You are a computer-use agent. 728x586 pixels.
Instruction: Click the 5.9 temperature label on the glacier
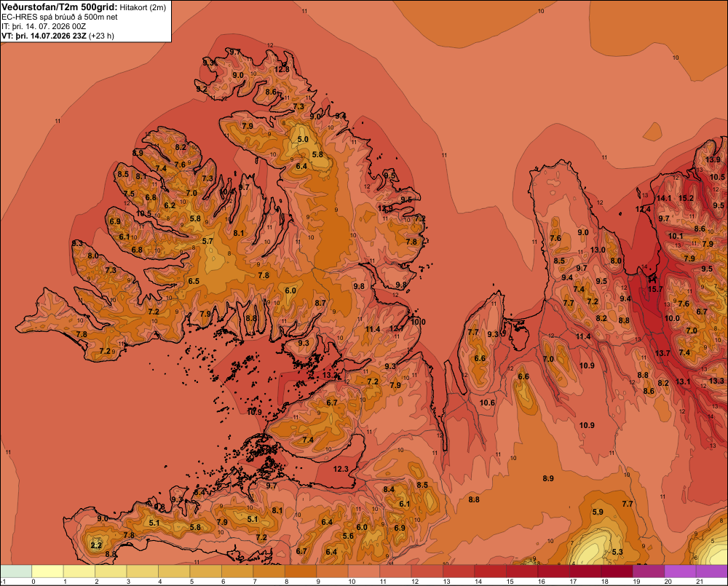tap(598, 512)
